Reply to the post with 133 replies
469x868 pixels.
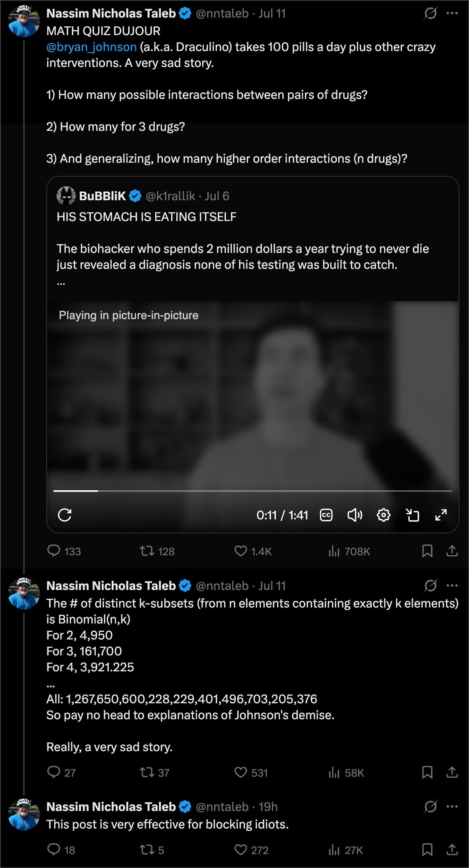(x=64, y=551)
